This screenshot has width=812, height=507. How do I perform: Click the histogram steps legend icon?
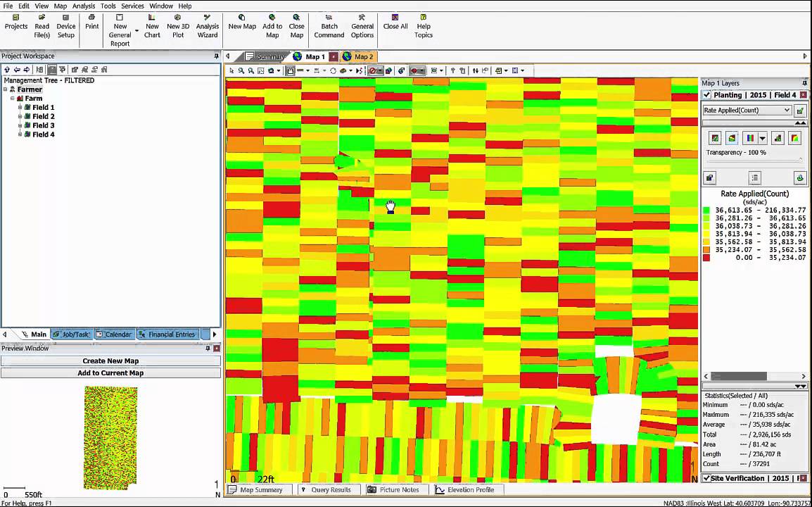pos(778,138)
